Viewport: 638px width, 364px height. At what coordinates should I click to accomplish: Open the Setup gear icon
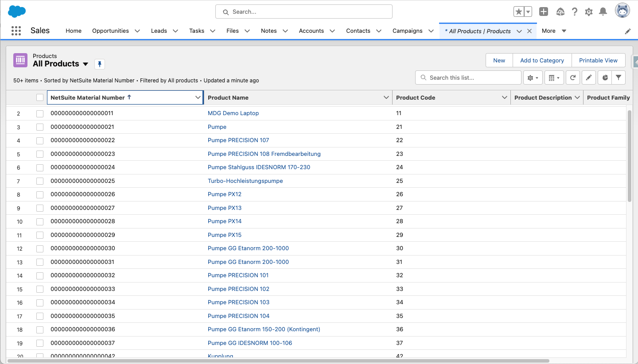coord(589,12)
